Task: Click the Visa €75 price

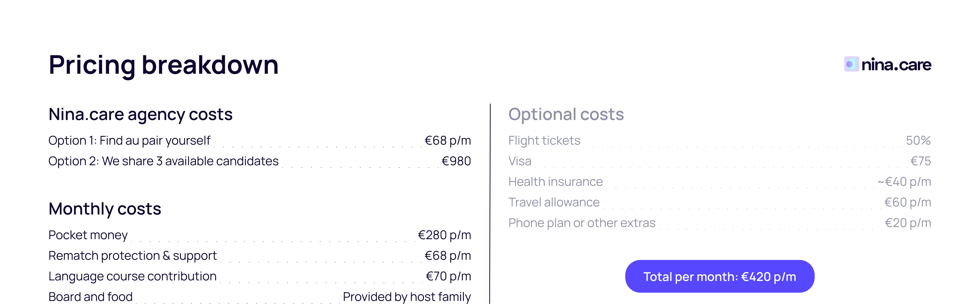Action: pyautogui.click(x=920, y=161)
